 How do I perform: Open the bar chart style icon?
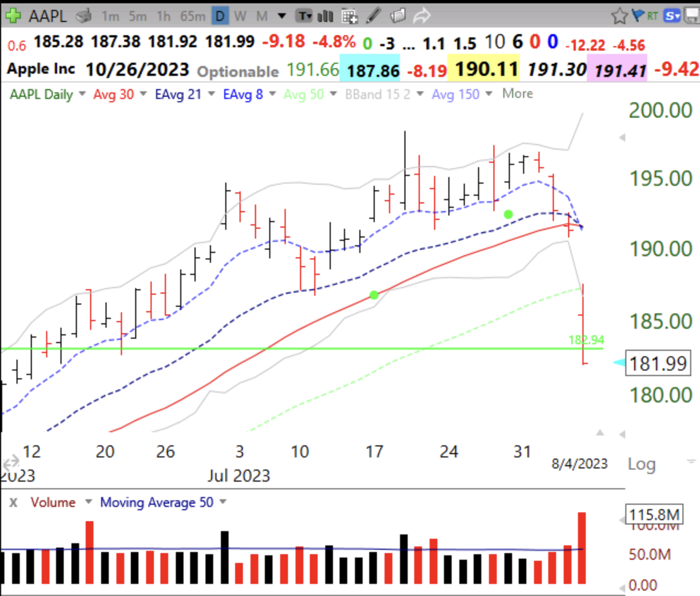325,16
